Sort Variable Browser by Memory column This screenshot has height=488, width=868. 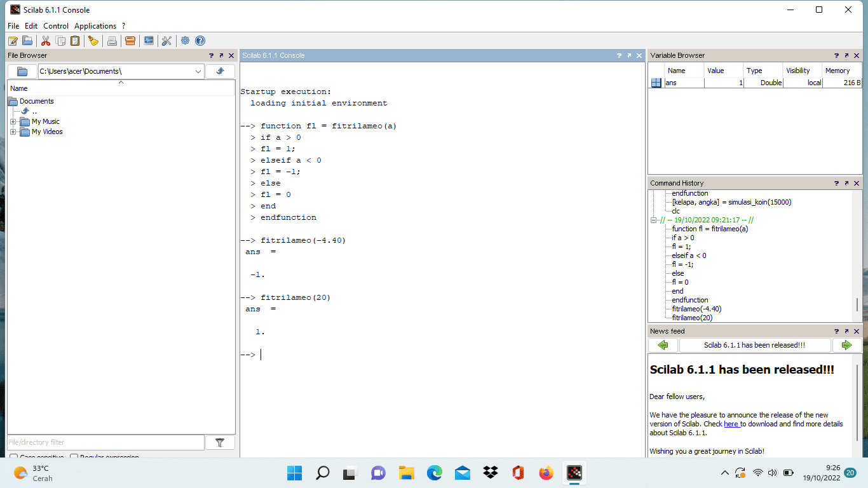pyautogui.click(x=842, y=71)
